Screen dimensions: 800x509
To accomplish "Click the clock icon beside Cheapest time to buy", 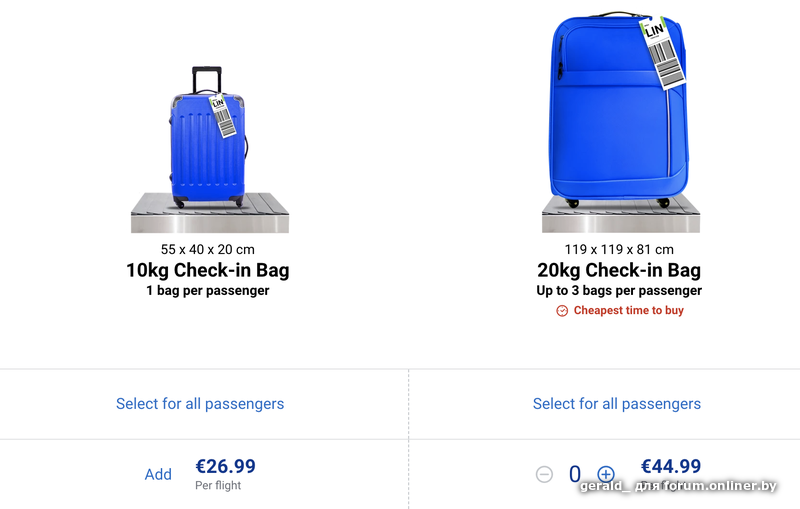I will point(562,311).
